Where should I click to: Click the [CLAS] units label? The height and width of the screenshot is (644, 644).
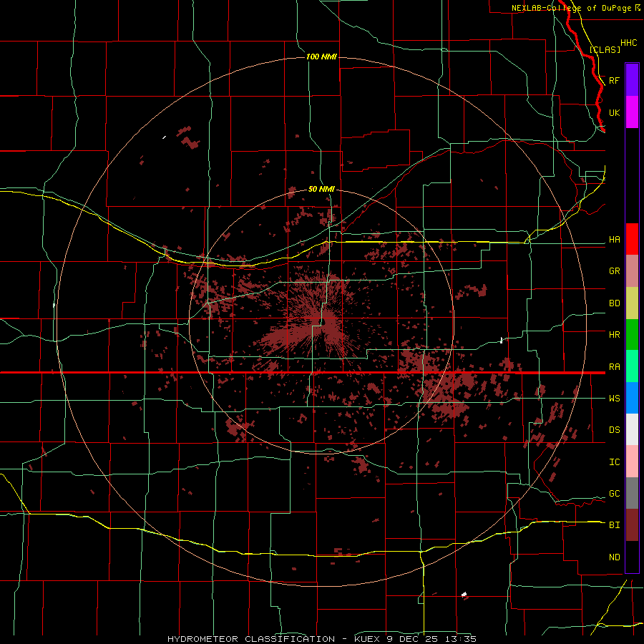(x=605, y=49)
